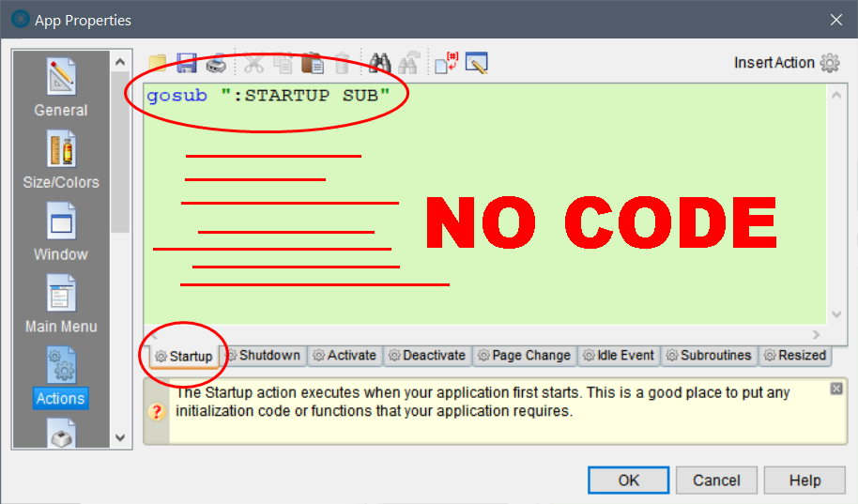Switch to the Shutdown tab
This screenshot has width=858, height=504.
pyautogui.click(x=264, y=356)
